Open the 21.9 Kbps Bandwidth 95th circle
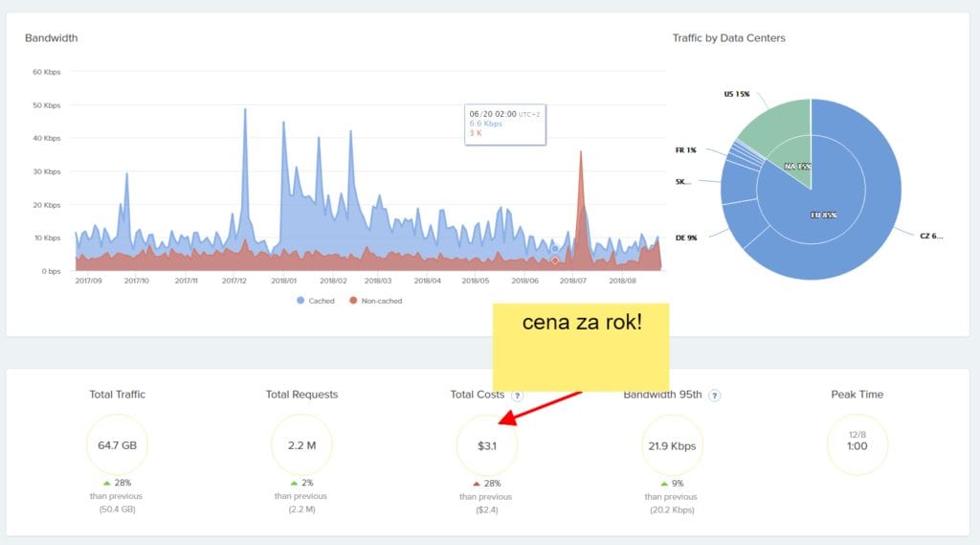 click(672, 445)
